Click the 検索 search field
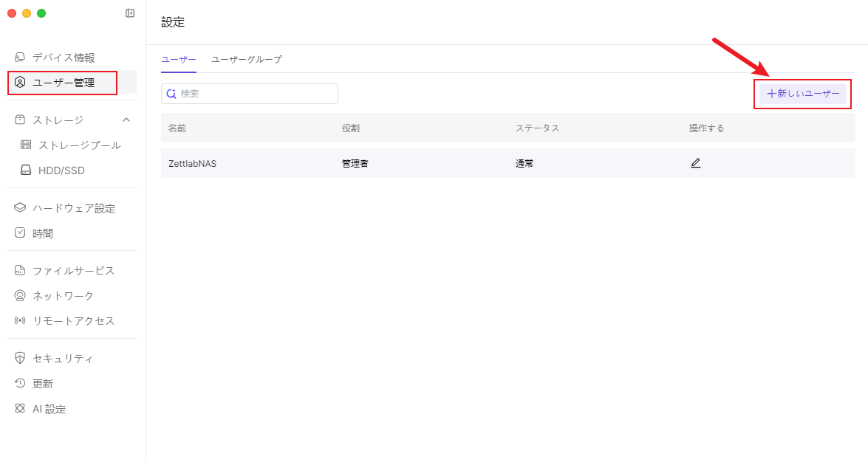 (250, 94)
